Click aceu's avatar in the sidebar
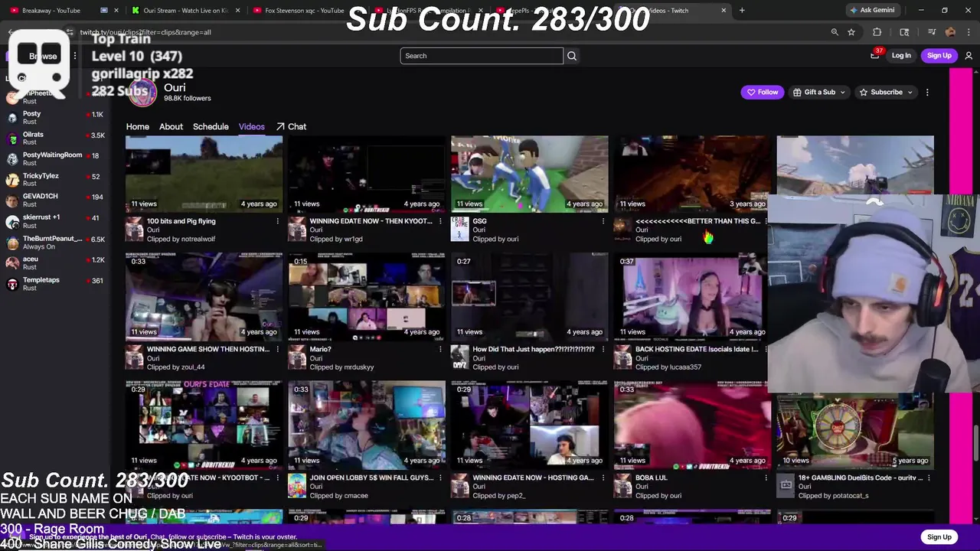Screen dimensions: 980x551 click(12, 263)
